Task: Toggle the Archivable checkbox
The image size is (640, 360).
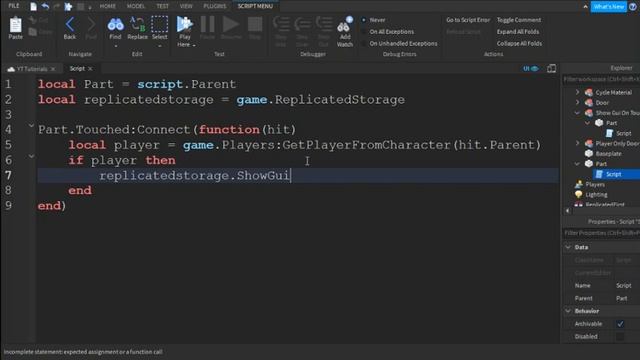Action: (620, 324)
